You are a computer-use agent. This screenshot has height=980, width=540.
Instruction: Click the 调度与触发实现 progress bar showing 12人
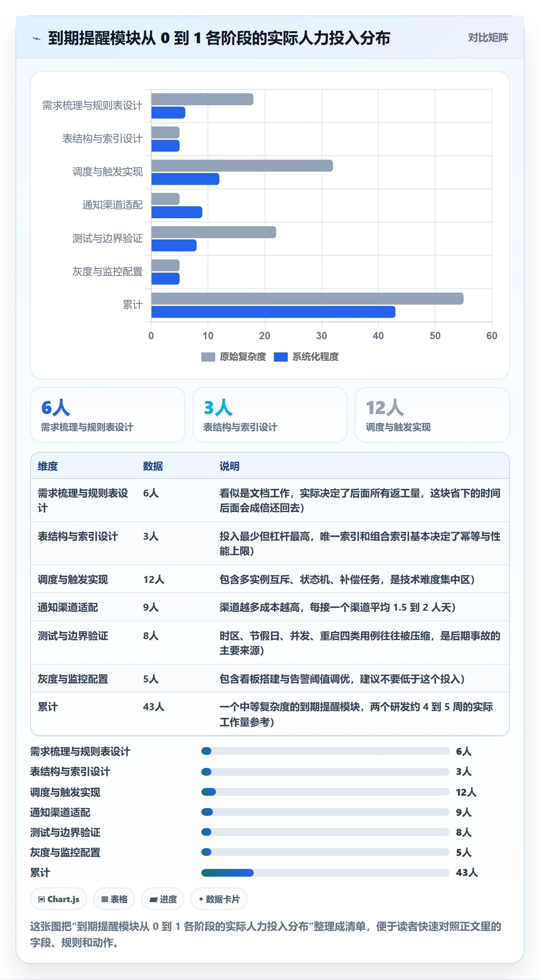click(x=325, y=792)
